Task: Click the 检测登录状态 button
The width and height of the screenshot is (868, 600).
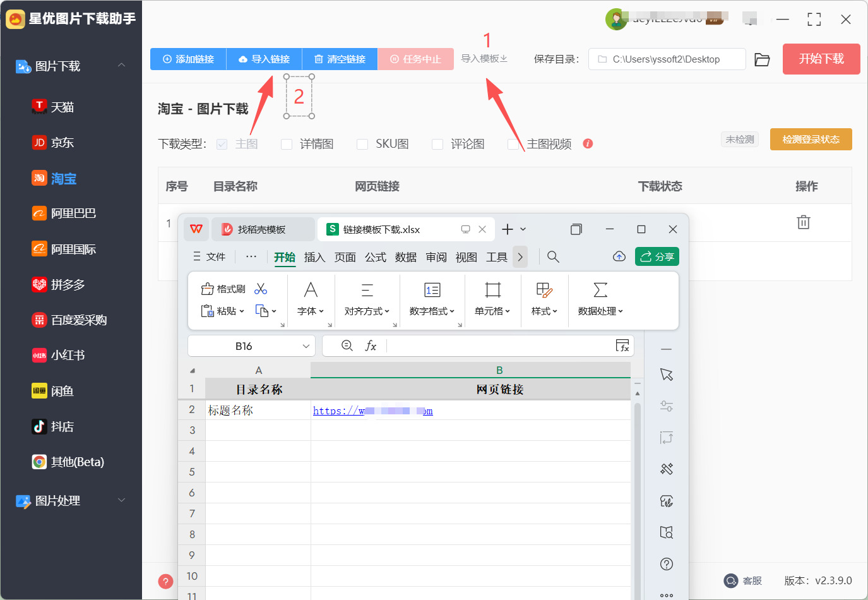Action: pos(811,140)
